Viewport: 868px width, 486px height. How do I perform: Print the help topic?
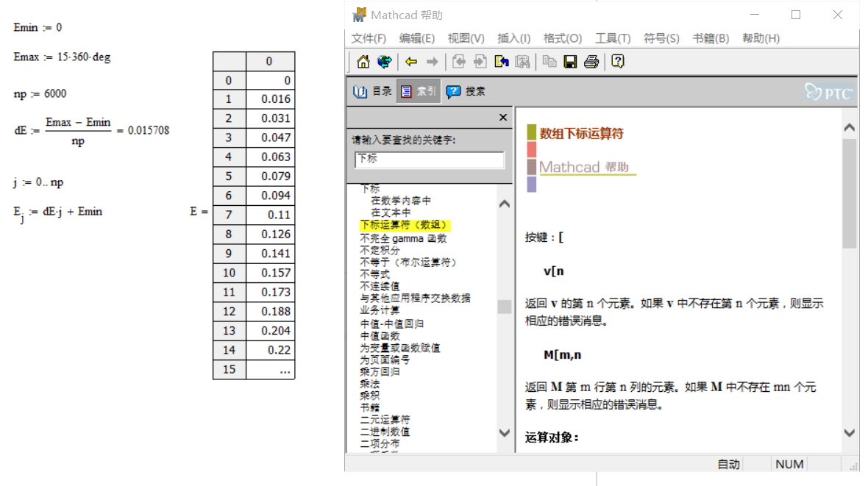591,62
